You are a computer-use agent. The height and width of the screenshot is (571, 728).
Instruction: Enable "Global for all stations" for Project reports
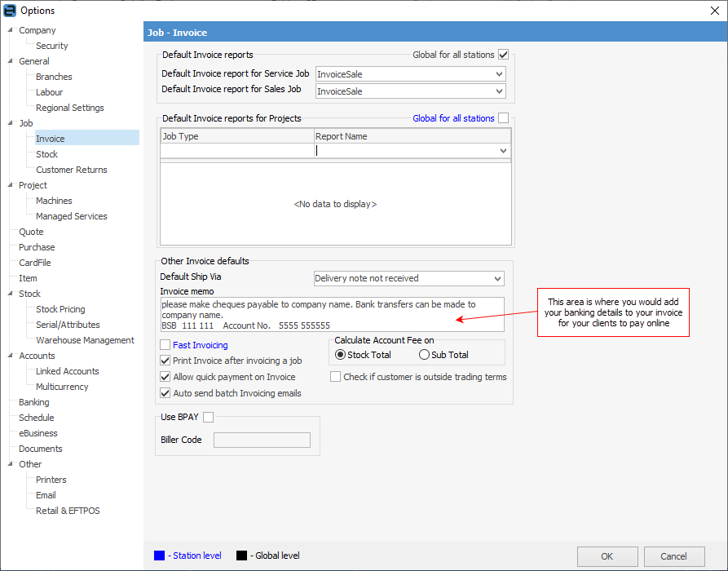coord(503,117)
